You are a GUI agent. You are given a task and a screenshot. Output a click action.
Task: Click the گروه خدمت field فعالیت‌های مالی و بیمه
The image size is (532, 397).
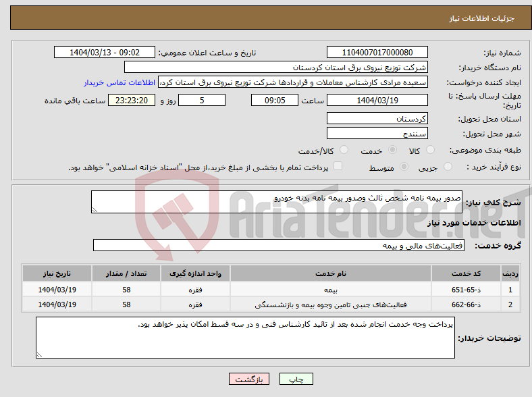[279, 245]
